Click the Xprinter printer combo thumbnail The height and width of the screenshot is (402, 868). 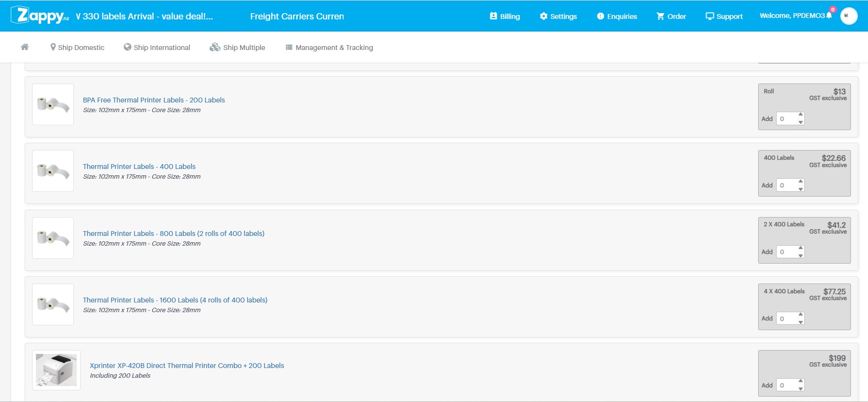pos(56,370)
